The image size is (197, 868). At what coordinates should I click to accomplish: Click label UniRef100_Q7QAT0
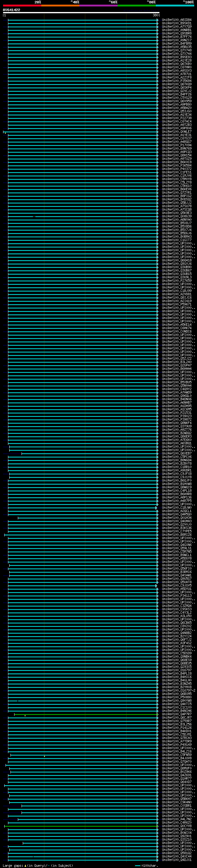[177, 762]
